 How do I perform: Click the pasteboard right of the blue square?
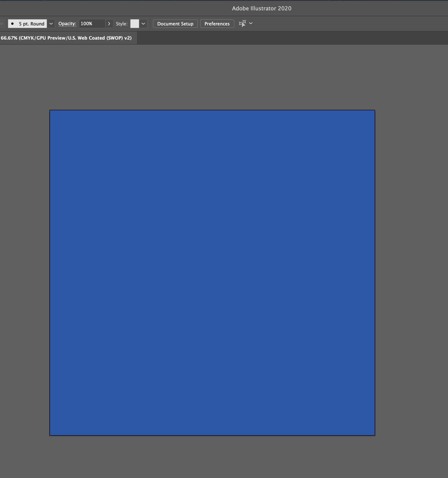click(x=411, y=273)
